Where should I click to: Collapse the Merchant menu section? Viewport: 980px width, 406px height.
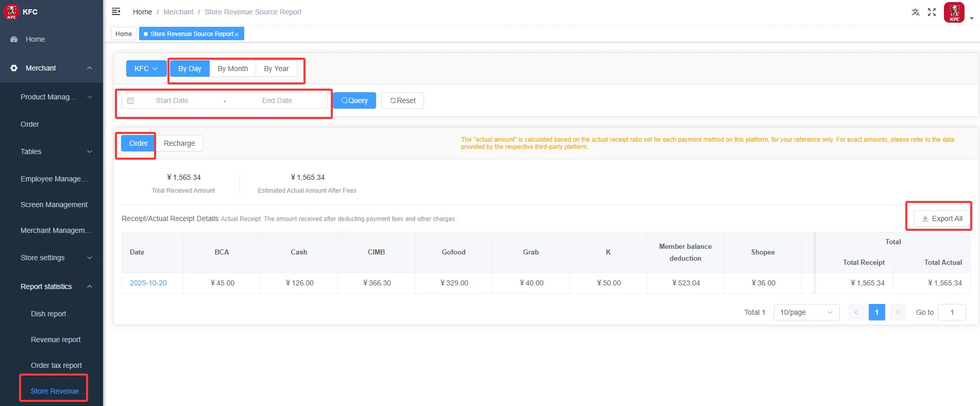click(90, 68)
